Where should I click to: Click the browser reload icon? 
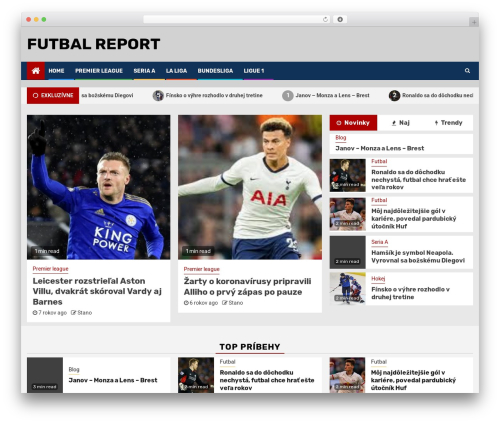(x=325, y=20)
